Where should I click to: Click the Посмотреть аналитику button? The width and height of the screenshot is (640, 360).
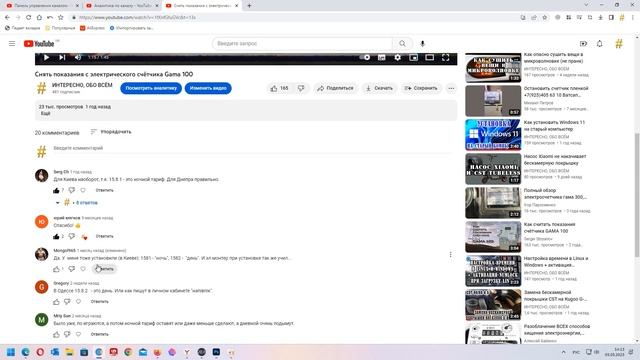pyautogui.click(x=151, y=88)
